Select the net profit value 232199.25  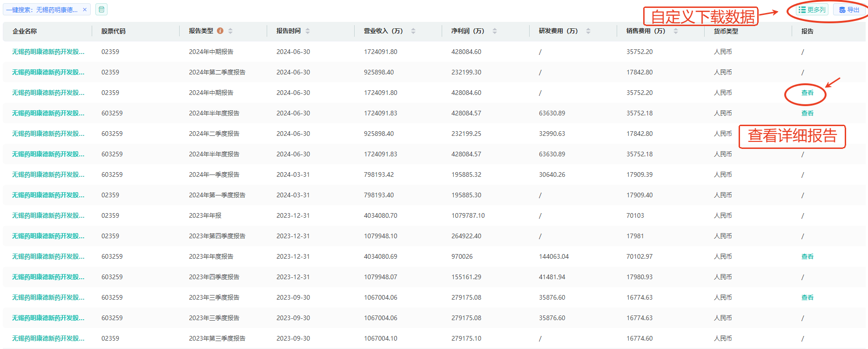pyautogui.click(x=466, y=134)
